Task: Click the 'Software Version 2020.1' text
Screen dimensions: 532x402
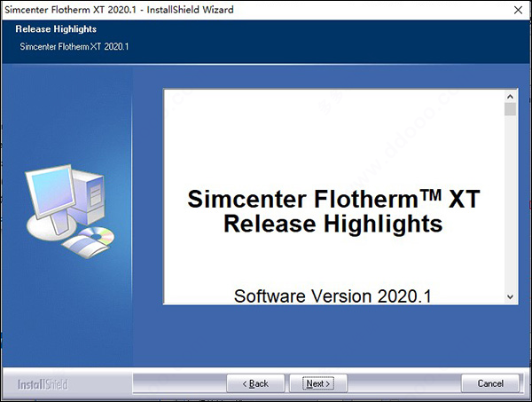Action: 332,296
